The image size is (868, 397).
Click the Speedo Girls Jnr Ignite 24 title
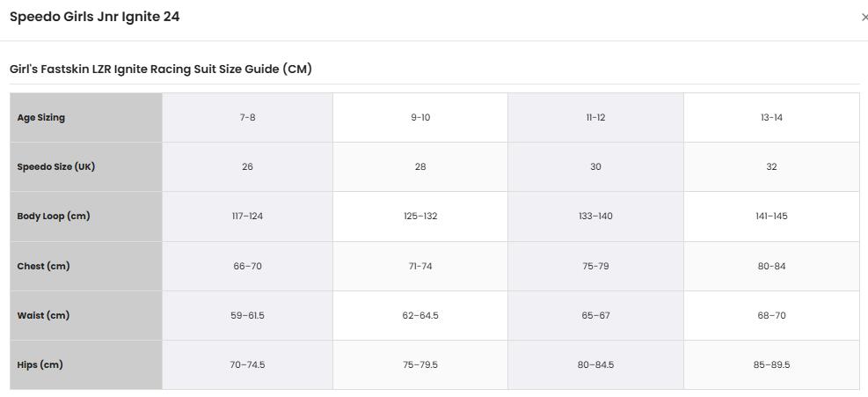point(95,17)
